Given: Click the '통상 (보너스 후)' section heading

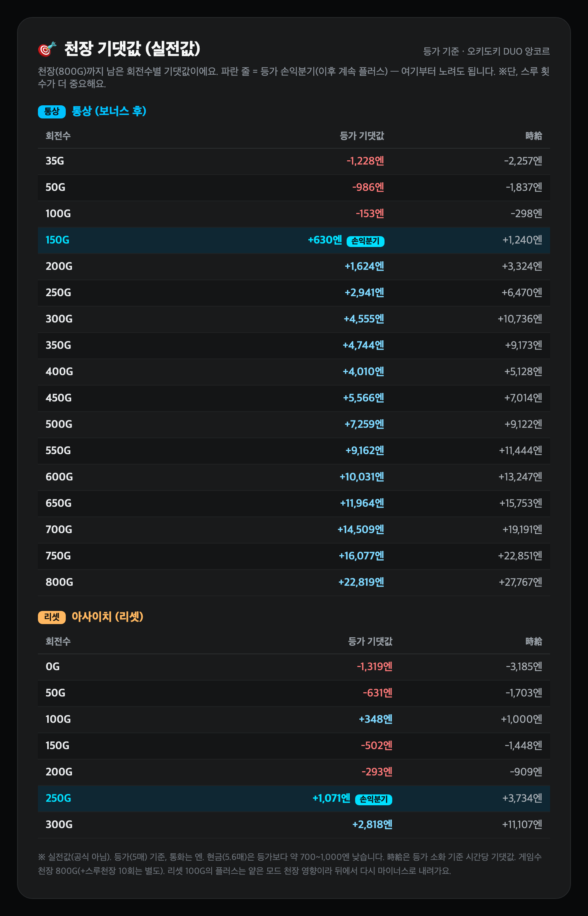Looking at the screenshot, I should click(x=109, y=111).
